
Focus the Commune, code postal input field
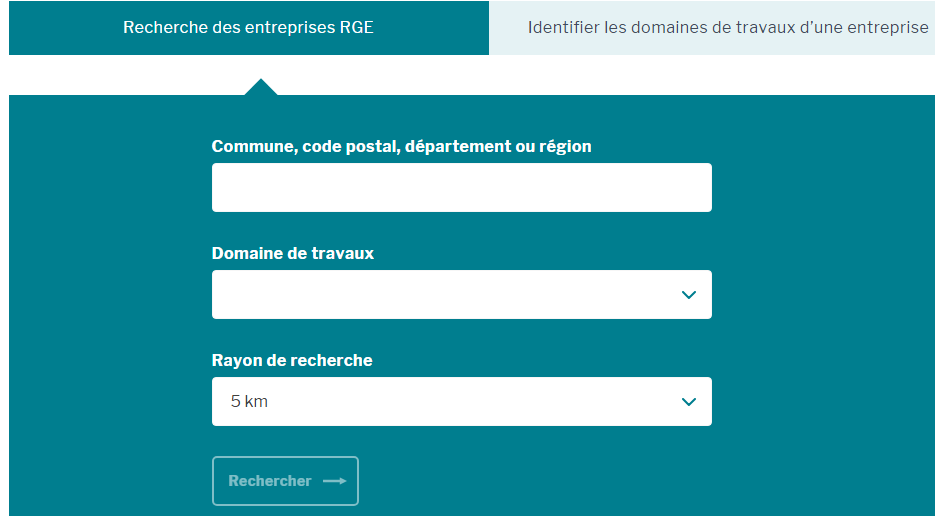click(462, 187)
